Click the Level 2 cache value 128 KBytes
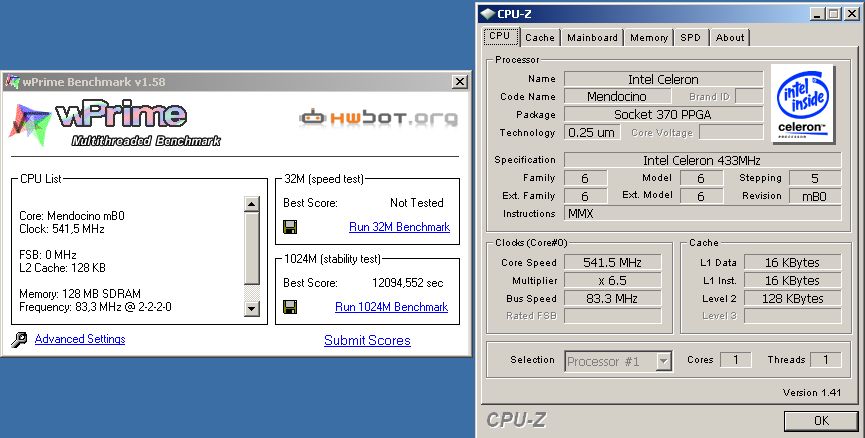Image resolution: width=865 pixels, height=438 pixels. point(792,298)
